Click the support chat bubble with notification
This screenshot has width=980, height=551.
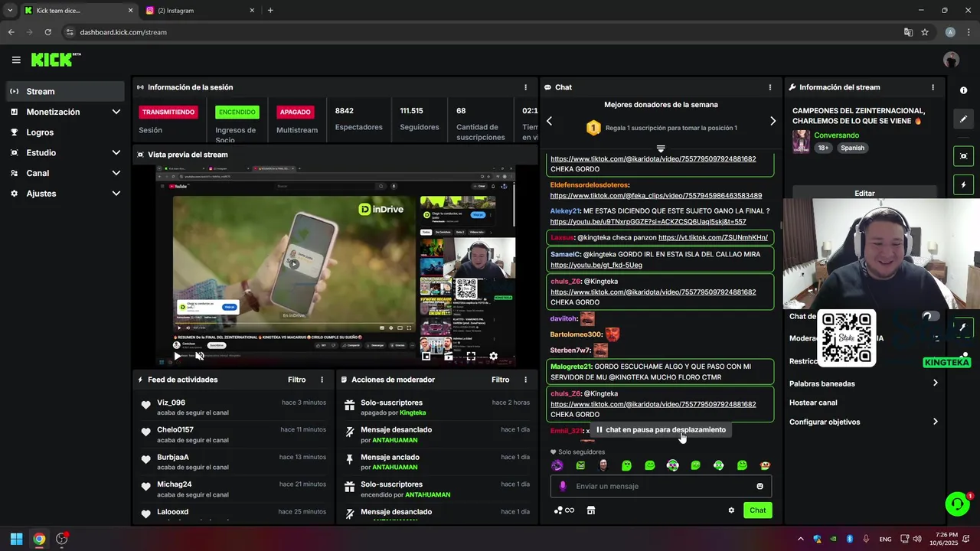coord(957,504)
